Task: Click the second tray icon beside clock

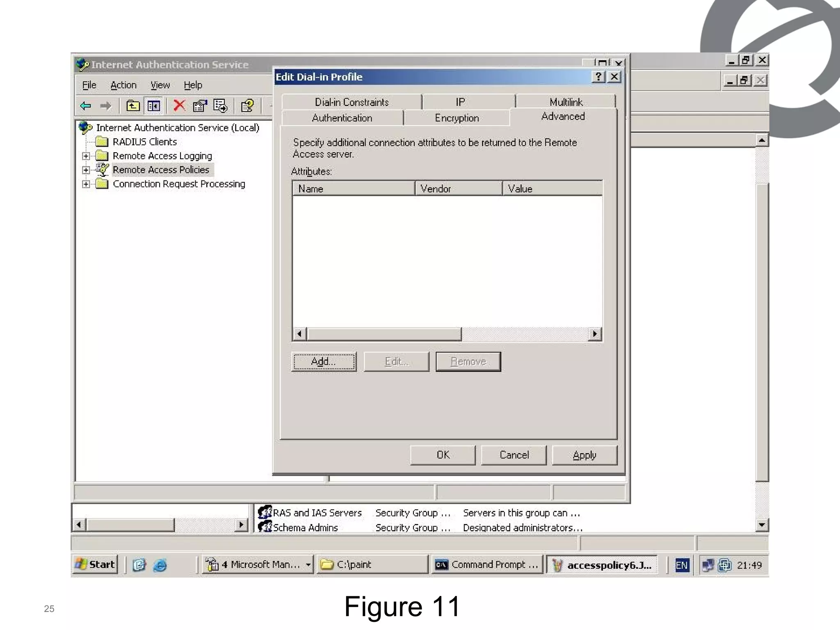Action: point(725,565)
